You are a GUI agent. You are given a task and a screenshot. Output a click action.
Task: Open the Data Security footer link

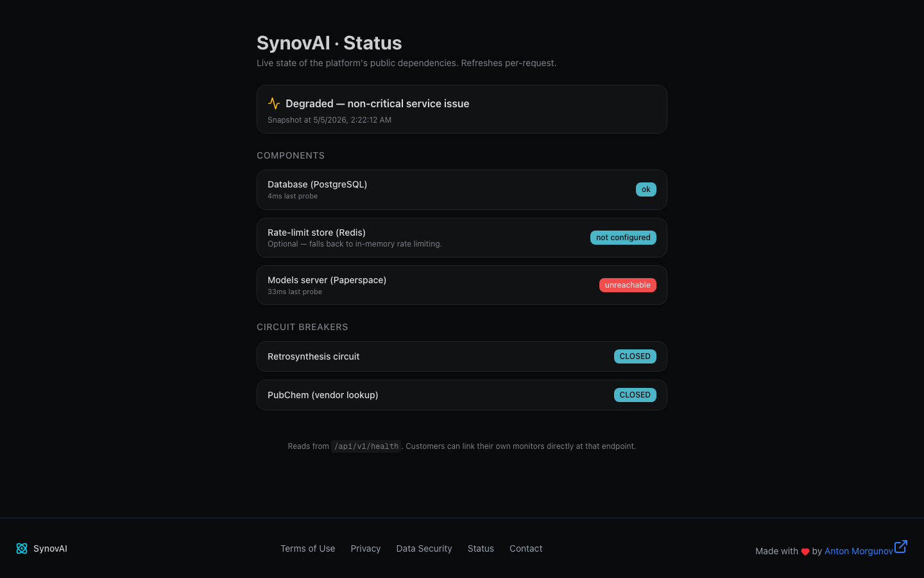pyautogui.click(x=424, y=548)
